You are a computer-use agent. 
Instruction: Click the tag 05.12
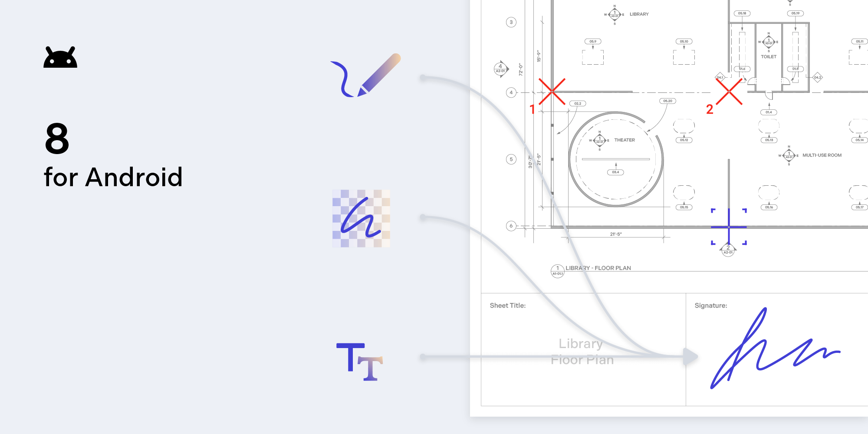(684, 140)
